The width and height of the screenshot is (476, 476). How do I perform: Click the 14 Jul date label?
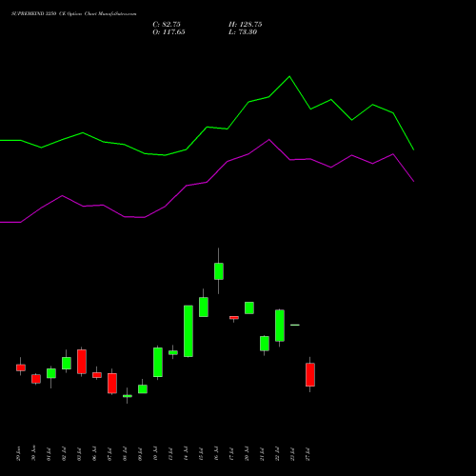pyautogui.click(x=186, y=454)
